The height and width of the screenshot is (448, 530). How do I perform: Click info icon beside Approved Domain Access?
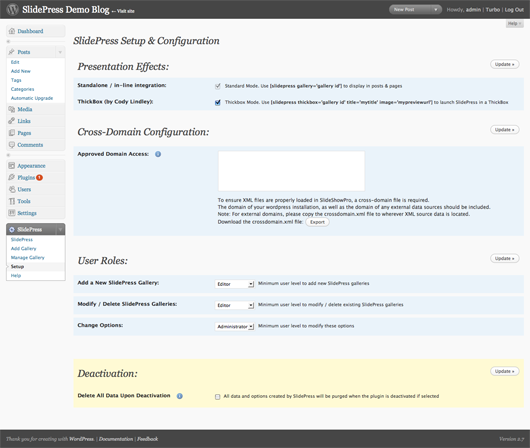tap(158, 154)
